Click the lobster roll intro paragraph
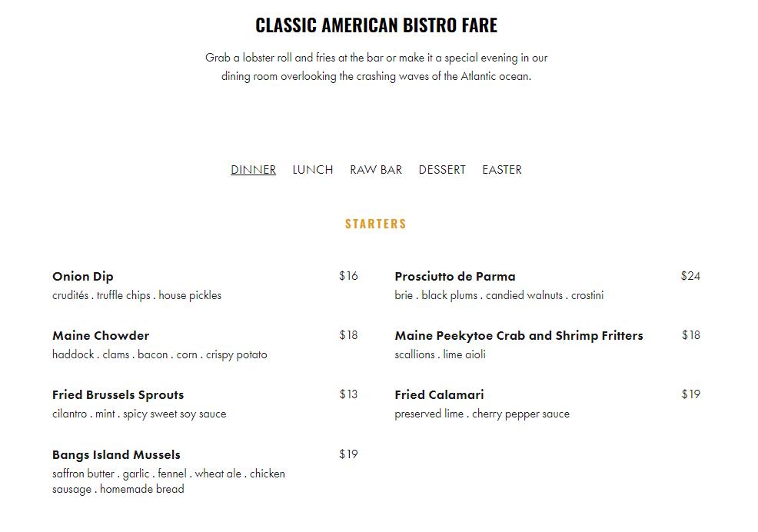The width and height of the screenshot is (758, 532). (x=376, y=67)
